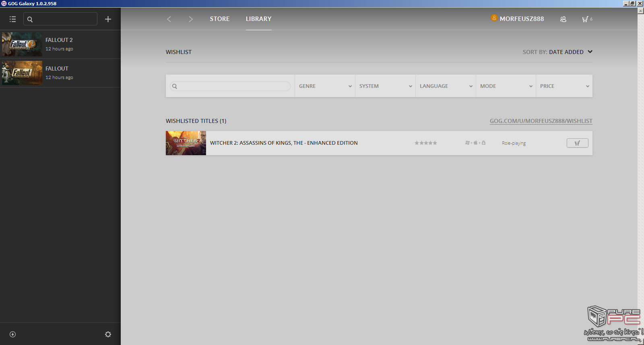Click the Witcher 2 cover thumbnail

(186, 143)
